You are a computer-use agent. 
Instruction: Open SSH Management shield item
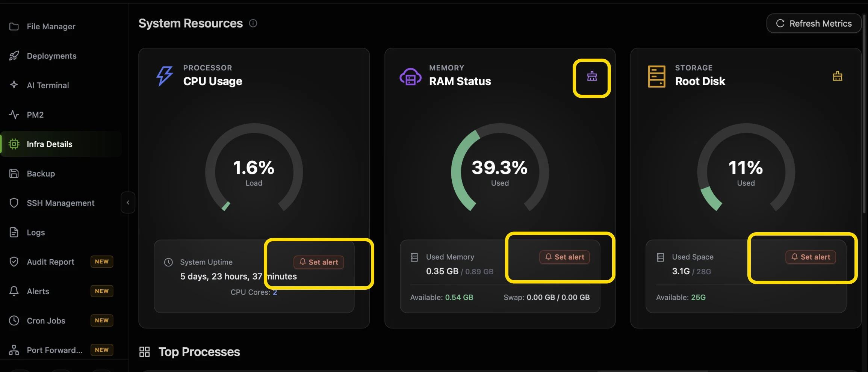[61, 203]
